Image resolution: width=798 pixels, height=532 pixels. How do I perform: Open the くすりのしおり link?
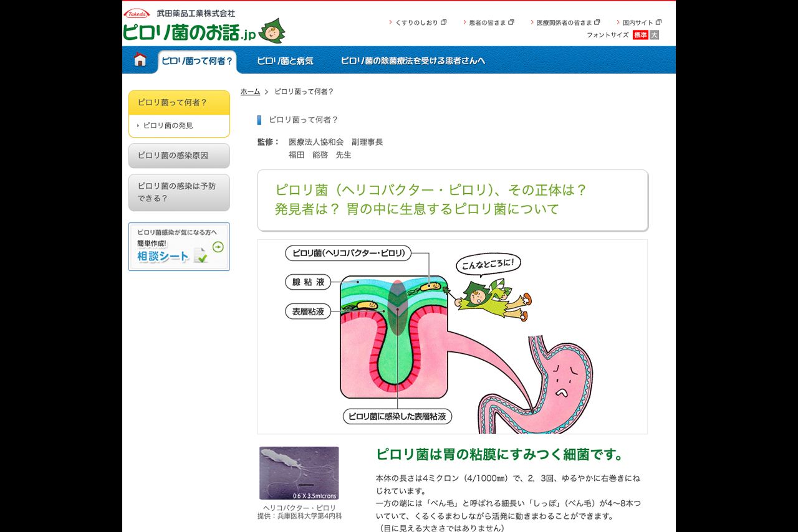pos(416,22)
